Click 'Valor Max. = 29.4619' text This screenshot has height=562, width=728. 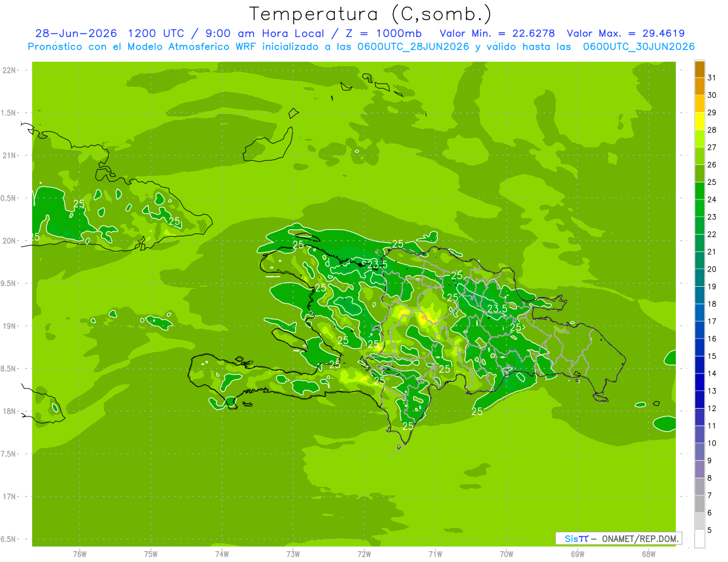pyautogui.click(x=625, y=33)
